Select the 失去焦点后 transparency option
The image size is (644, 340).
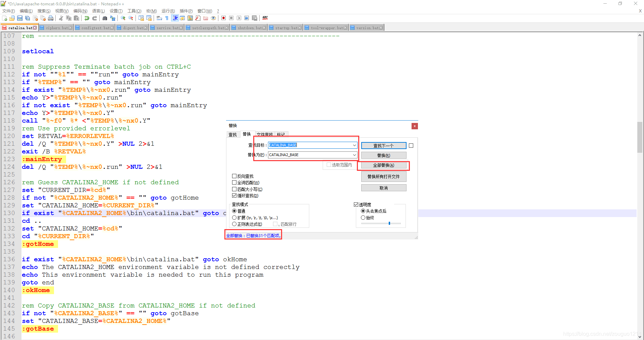coord(363,211)
